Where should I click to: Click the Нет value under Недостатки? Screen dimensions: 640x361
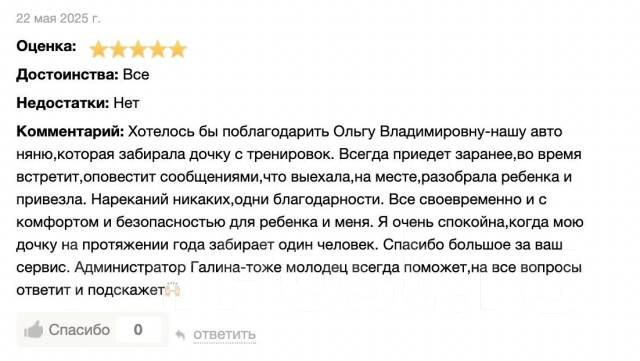126,103
